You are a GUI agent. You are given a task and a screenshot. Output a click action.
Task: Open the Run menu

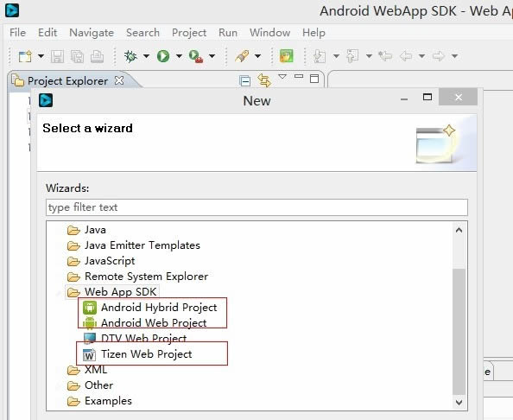pos(228,33)
